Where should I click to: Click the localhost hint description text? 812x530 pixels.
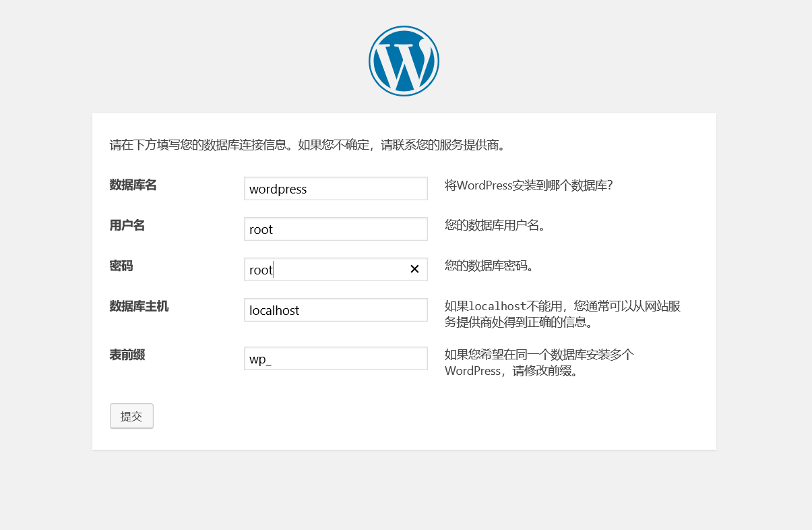click(563, 314)
